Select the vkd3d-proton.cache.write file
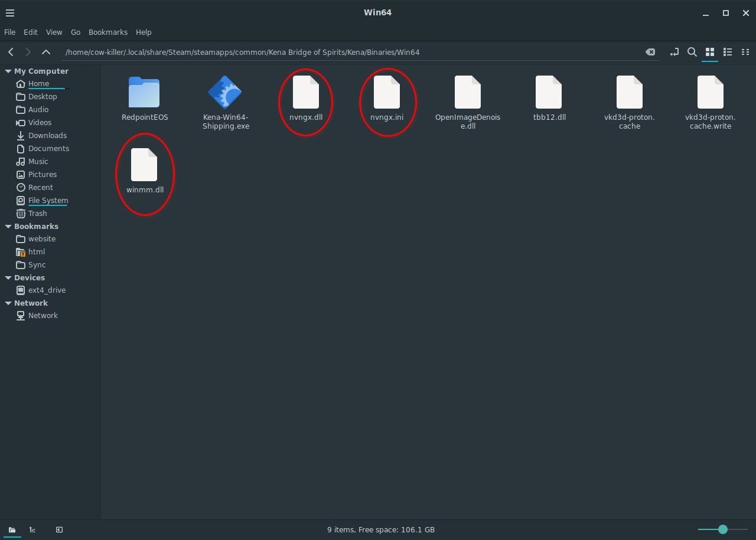The width and height of the screenshot is (756, 540). coord(710,103)
